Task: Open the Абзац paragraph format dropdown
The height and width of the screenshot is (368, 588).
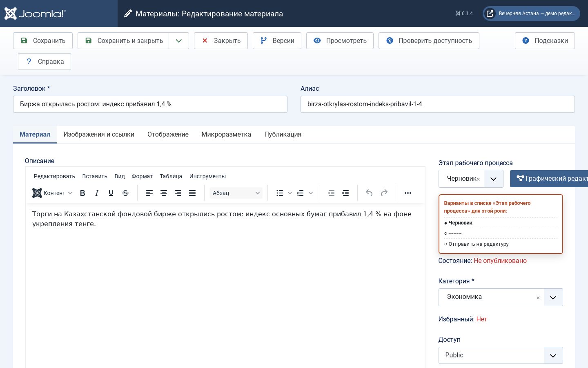Action: click(236, 193)
